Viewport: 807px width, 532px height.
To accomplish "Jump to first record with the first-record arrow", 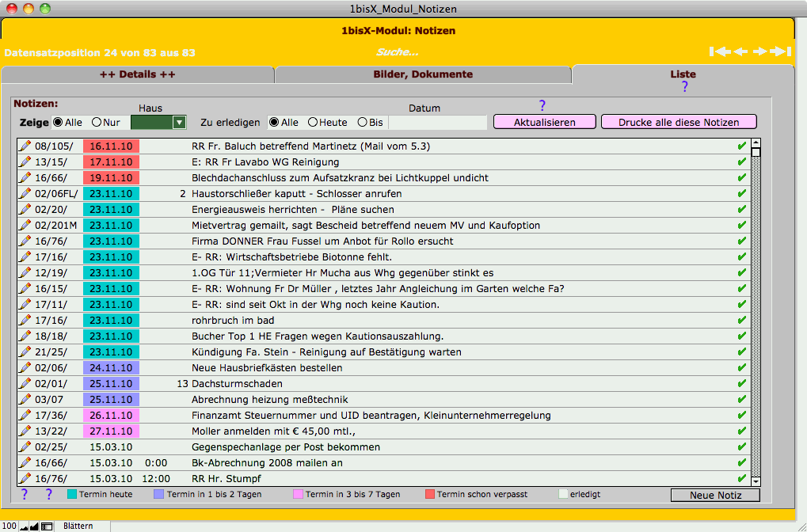I will click(720, 51).
